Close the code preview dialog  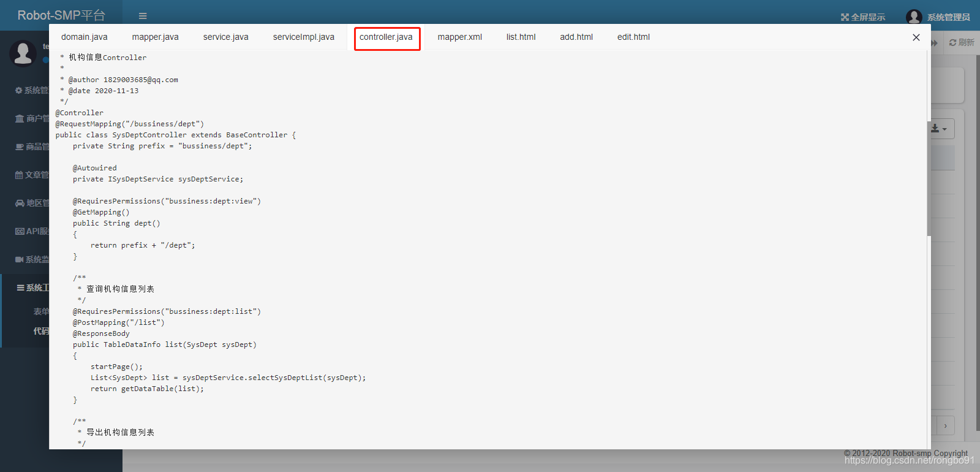click(916, 37)
